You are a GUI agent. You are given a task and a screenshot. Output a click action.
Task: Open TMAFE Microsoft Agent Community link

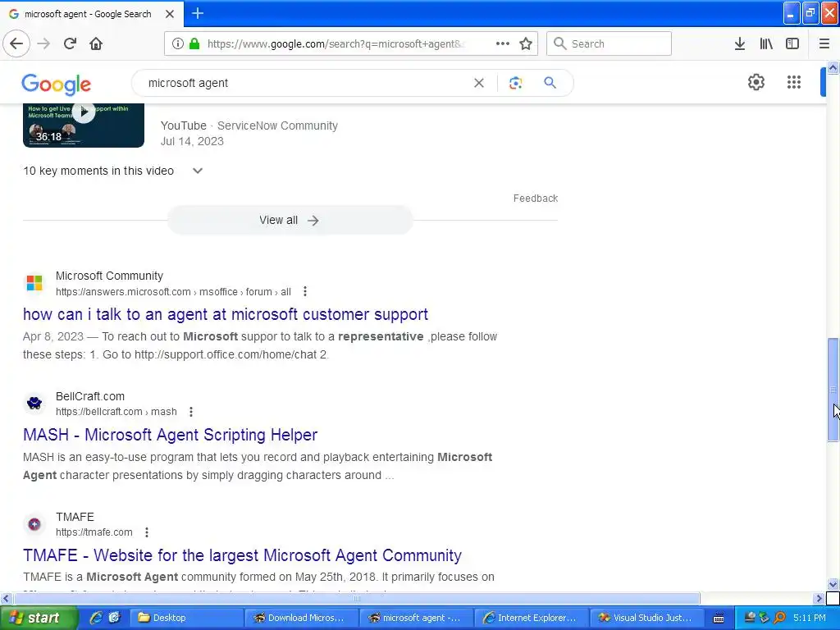242,555
